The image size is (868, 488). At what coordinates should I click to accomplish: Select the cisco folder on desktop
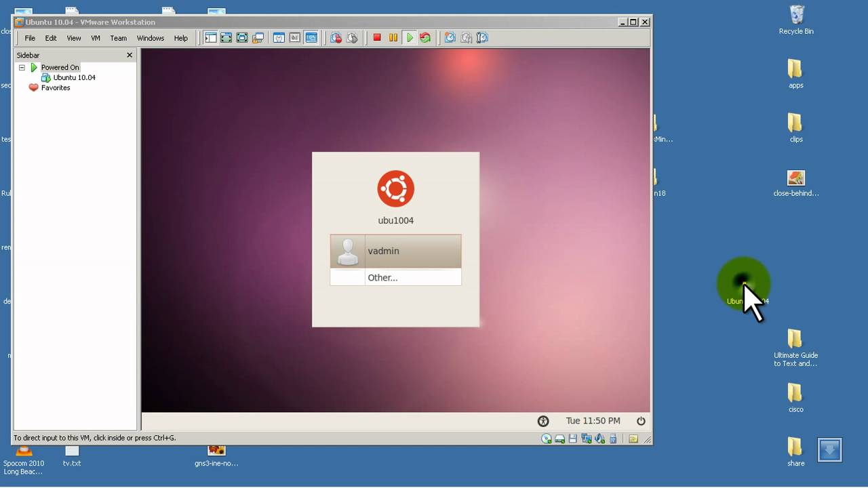tap(796, 398)
